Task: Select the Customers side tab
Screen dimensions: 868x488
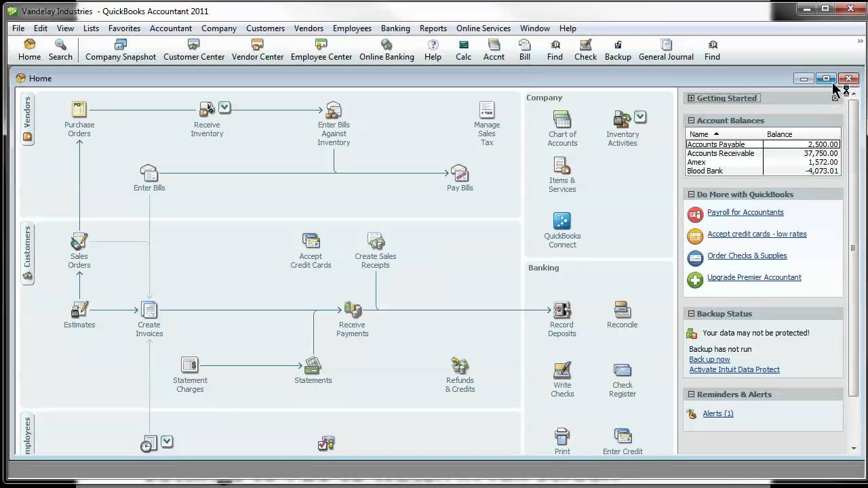Action: [x=28, y=253]
